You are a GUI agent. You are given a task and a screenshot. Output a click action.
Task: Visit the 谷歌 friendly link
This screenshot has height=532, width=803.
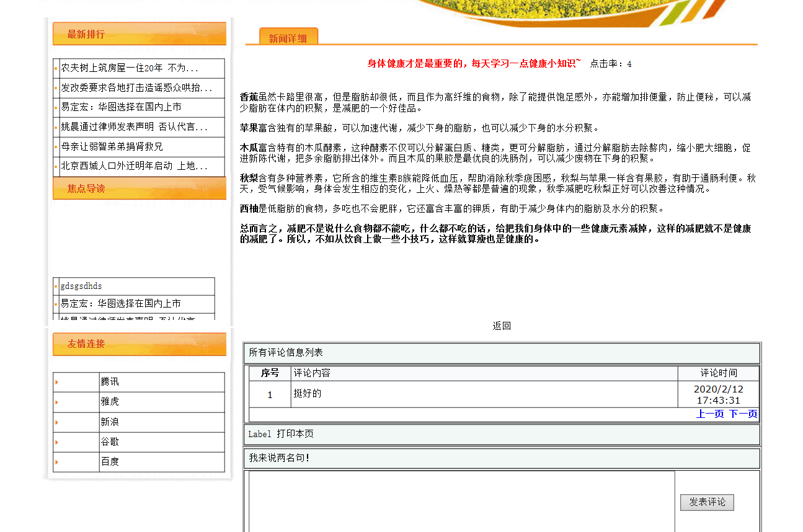[x=110, y=442]
